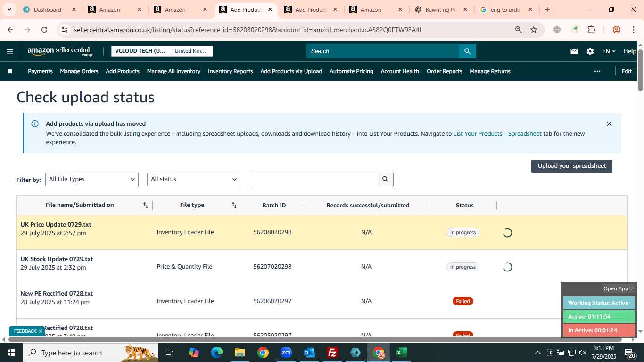Click Failed status for New PE Rectified 0728.txt
The image size is (644, 362).
click(x=463, y=301)
